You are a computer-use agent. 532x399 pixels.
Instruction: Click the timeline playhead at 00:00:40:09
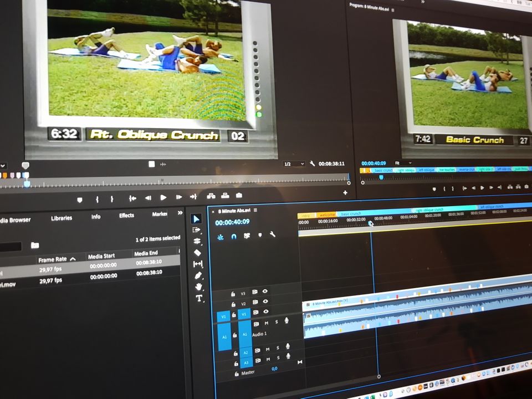370,223
